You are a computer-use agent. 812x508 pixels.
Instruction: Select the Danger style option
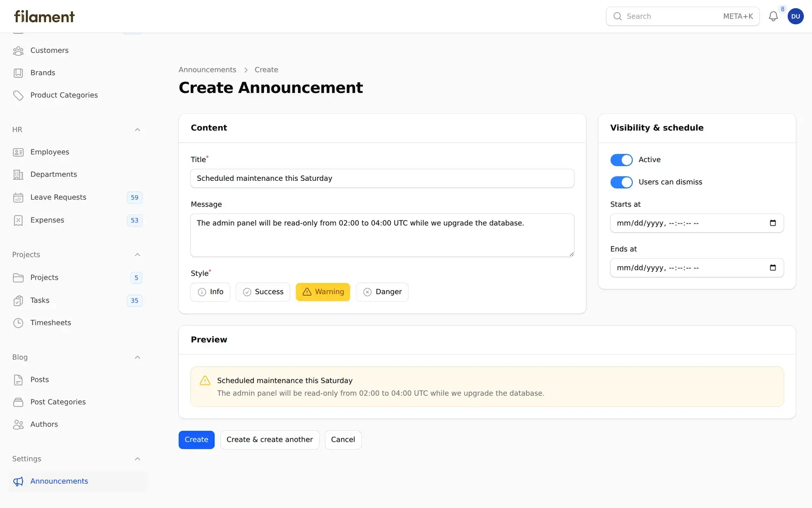382,292
